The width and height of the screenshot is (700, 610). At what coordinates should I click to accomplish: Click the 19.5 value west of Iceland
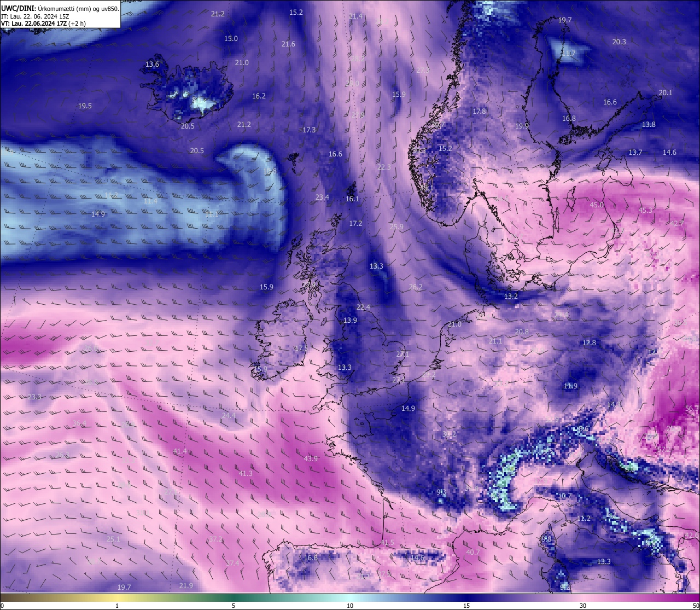(x=85, y=106)
